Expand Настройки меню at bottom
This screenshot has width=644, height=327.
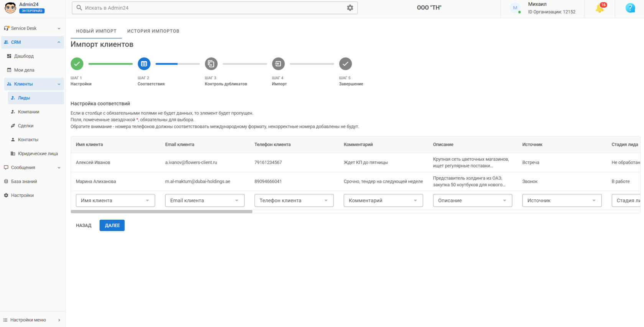point(33,320)
